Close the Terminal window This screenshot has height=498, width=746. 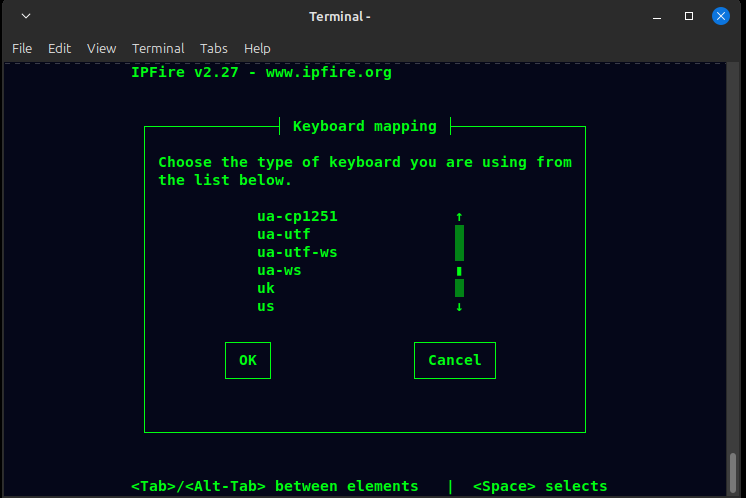click(721, 17)
